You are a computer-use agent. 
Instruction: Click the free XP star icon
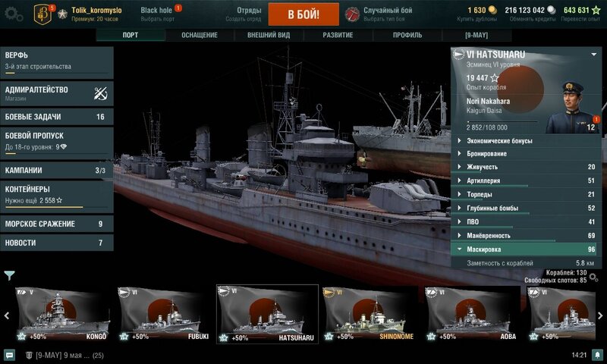(x=596, y=10)
